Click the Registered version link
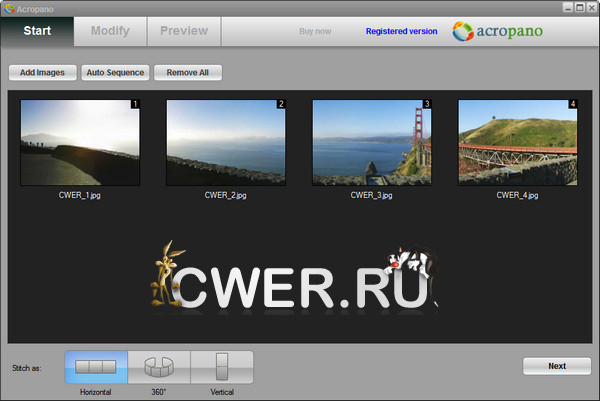The width and height of the screenshot is (600, 401). click(401, 31)
